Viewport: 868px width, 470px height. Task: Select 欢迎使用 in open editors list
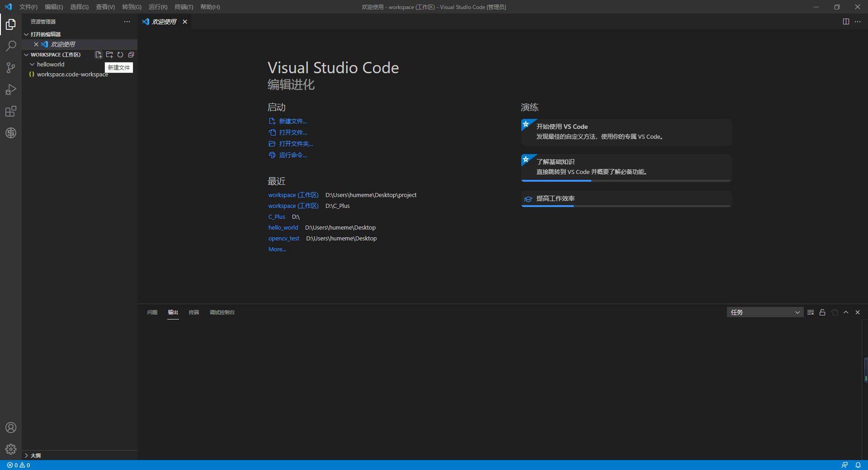pyautogui.click(x=63, y=44)
